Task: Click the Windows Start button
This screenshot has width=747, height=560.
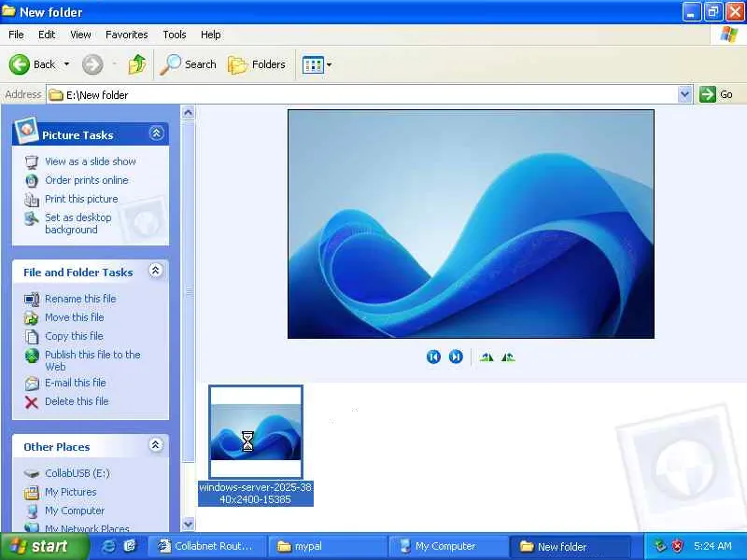Action: click(44, 546)
